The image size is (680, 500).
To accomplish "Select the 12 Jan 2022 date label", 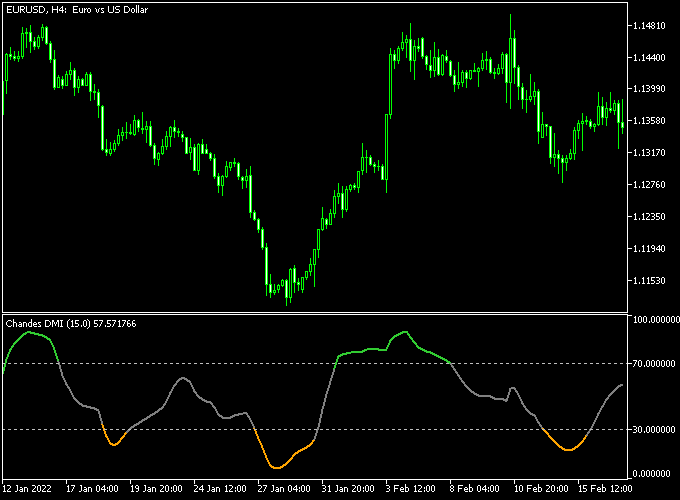I will coord(28,489).
